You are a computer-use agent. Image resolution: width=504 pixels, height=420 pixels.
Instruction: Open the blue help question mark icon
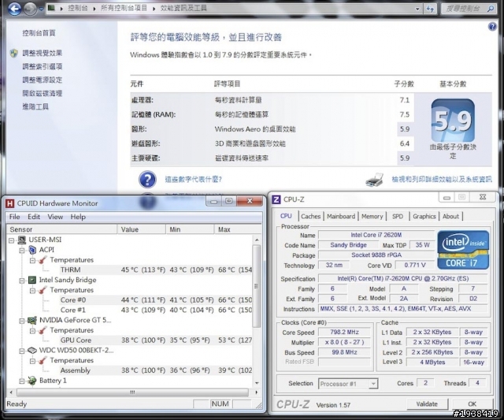(492, 26)
